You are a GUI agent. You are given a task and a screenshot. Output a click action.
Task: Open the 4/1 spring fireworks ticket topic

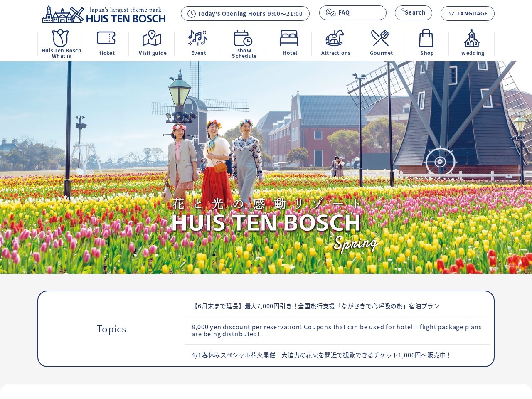(x=337, y=355)
